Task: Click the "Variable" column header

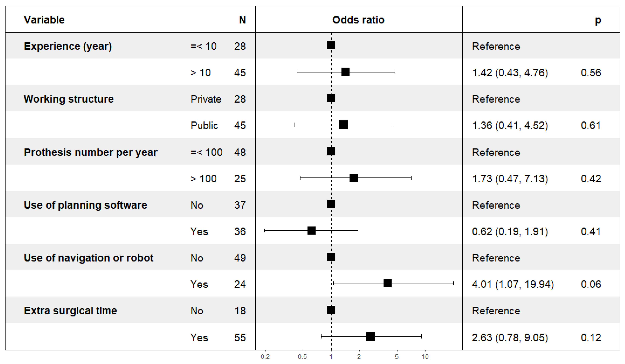Action: pos(44,20)
